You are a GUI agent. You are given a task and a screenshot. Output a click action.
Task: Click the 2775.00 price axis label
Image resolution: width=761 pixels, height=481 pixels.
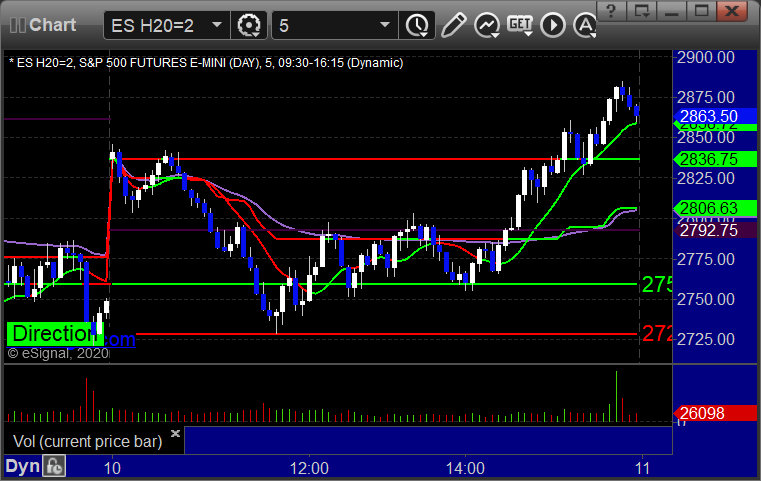point(706,259)
